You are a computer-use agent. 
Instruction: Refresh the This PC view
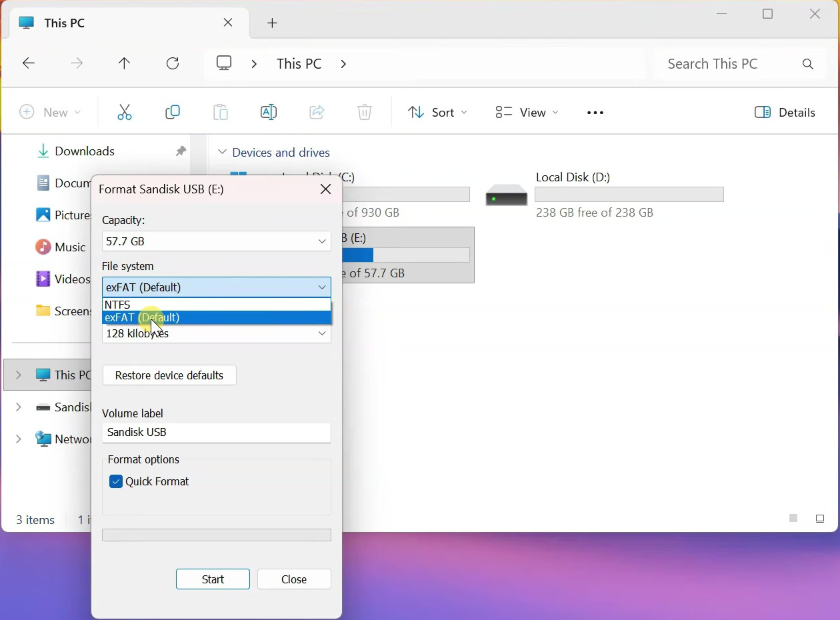(173, 63)
